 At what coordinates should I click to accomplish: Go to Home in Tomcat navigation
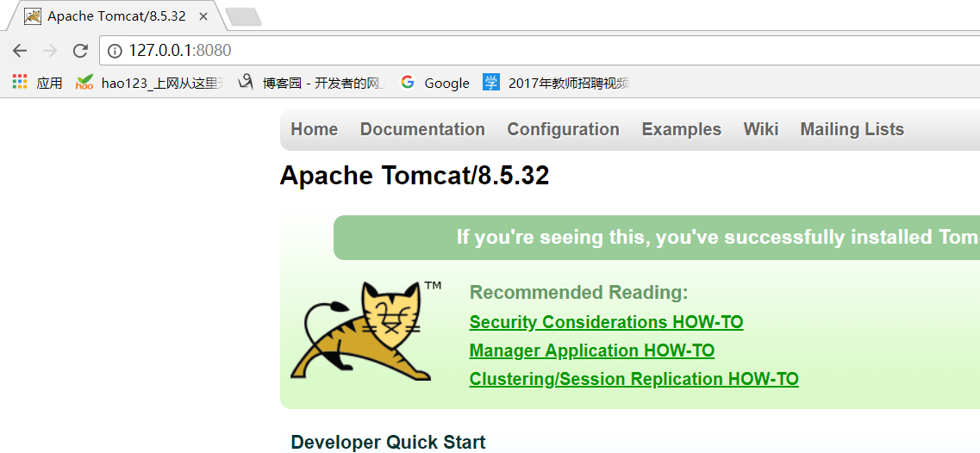(314, 129)
